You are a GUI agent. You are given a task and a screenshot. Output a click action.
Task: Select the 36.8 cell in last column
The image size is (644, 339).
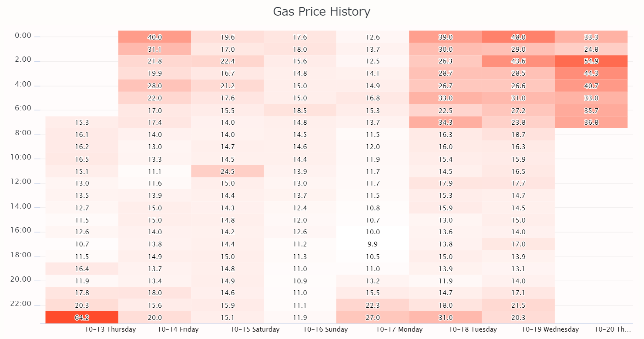(591, 122)
